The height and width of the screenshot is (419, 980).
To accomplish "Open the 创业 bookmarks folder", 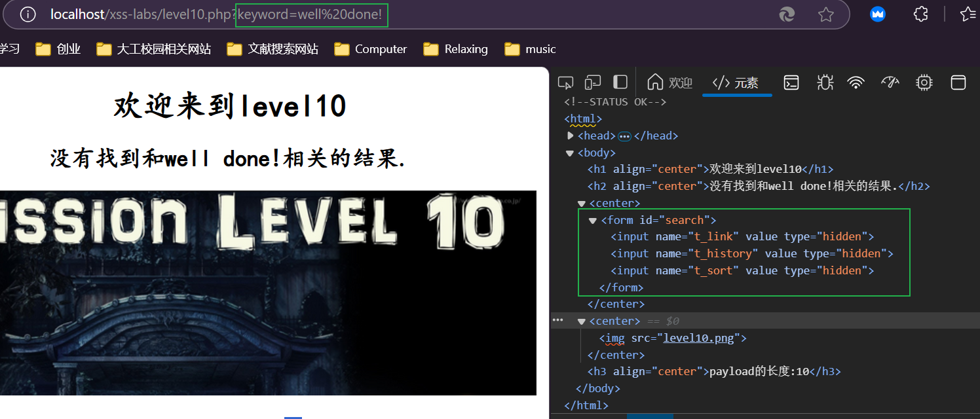I will pos(58,49).
